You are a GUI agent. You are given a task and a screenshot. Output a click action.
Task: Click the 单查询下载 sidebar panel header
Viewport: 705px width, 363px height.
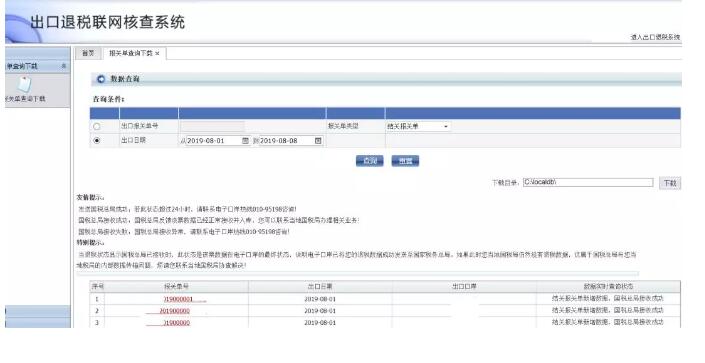(x=37, y=66)
